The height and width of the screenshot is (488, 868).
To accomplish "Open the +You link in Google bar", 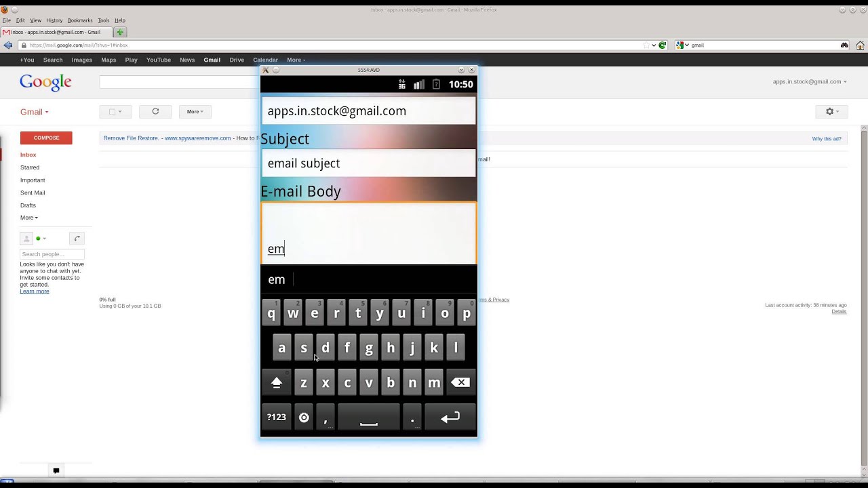I will click(x=27, y=60).
